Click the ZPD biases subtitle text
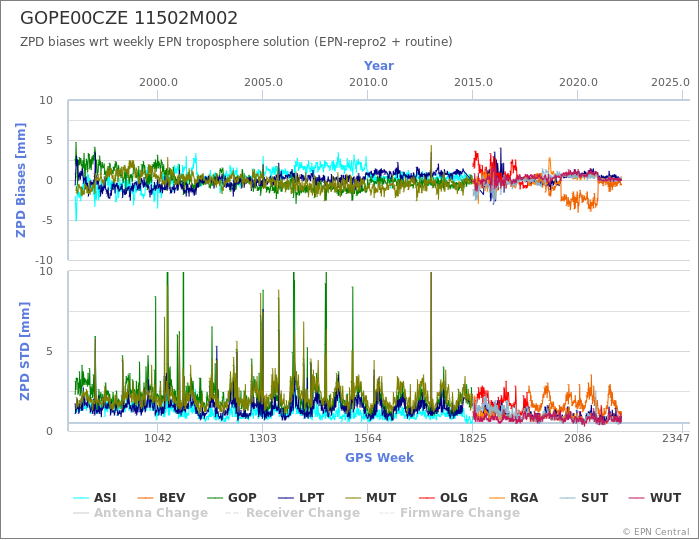700x540 pixels. click(x=236, y=42)
